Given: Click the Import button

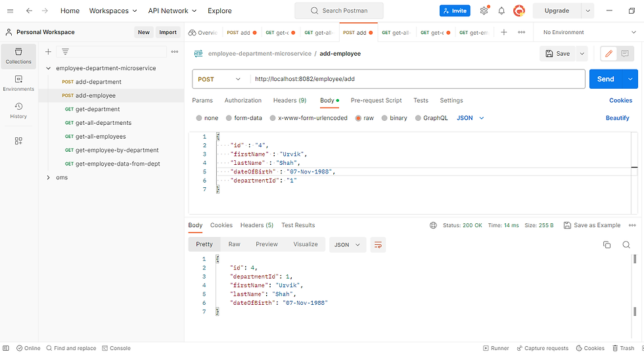Looking at the screenshot, I should coord(168,32).
